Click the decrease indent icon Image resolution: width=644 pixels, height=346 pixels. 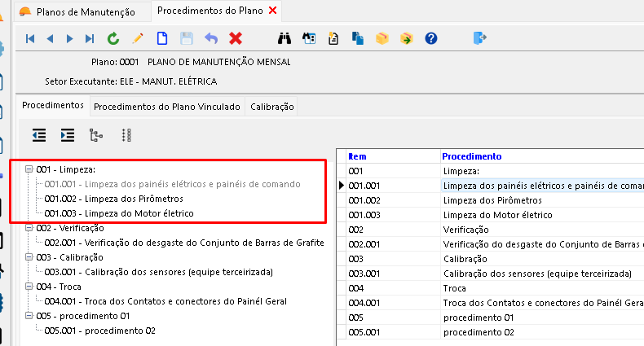[39, 135]
